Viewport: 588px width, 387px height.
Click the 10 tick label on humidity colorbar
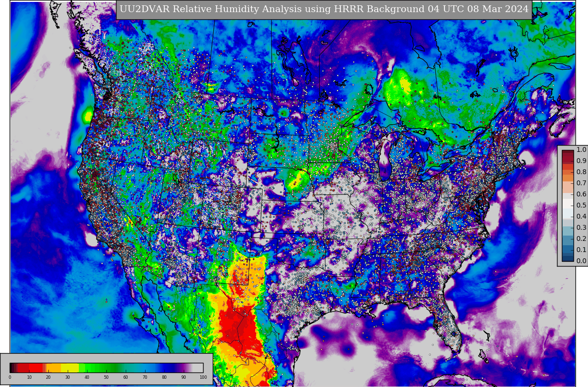[x=29, y=377]
